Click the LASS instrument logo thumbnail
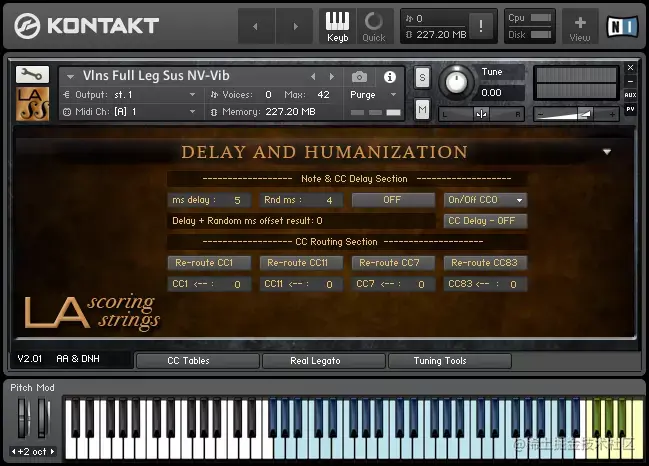Screen dimensions: 649x466 (x=32, y=103)
